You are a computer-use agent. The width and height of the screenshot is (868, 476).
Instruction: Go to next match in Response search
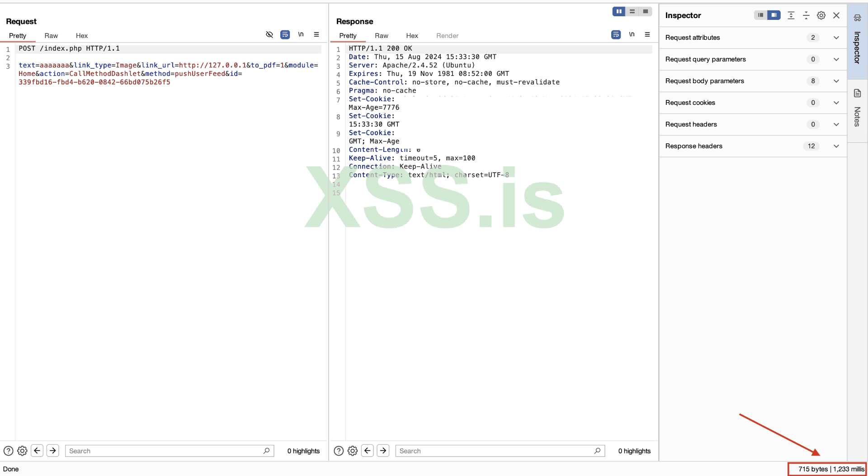click(x=383, y=451)
